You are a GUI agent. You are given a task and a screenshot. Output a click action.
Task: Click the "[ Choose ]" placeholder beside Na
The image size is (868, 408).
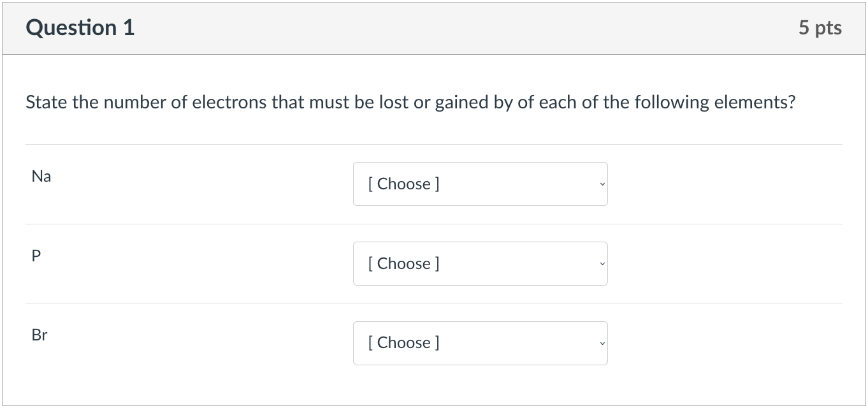click(x=403, y=184)
